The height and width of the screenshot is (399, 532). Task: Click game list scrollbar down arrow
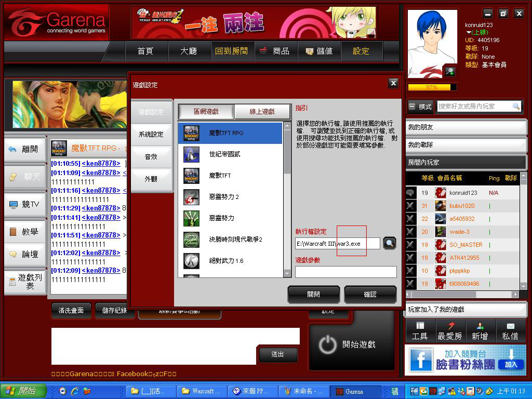[287, 273]
